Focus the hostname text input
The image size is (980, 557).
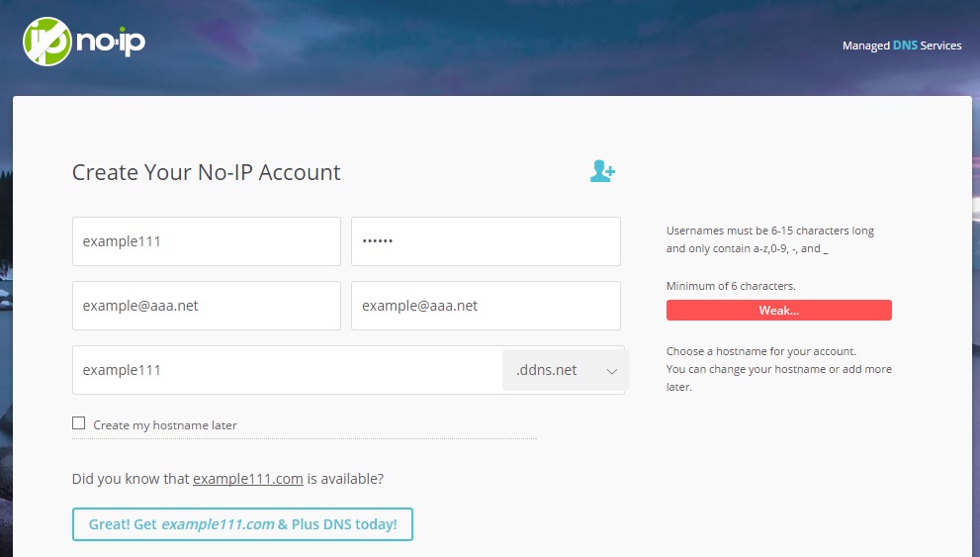tap(287, 370)
